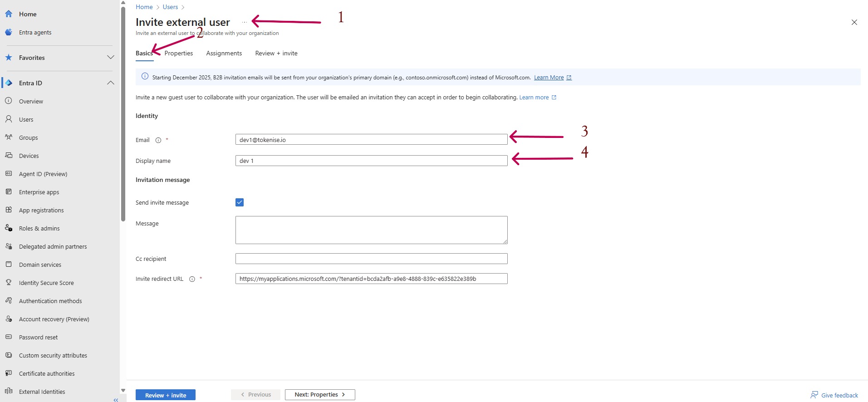Click the Domain services icon
Screen dimensions: 868x402
click(x=9, y=265)
